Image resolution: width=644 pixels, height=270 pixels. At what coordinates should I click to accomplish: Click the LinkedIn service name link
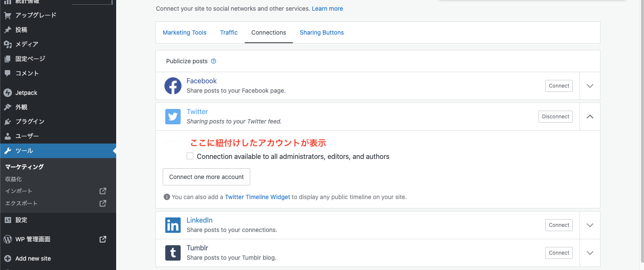(199, 220)
